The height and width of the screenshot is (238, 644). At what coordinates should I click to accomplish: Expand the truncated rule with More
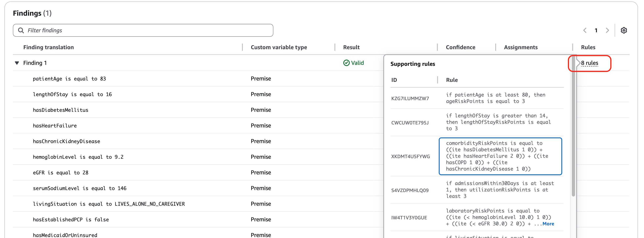(548, 224)
